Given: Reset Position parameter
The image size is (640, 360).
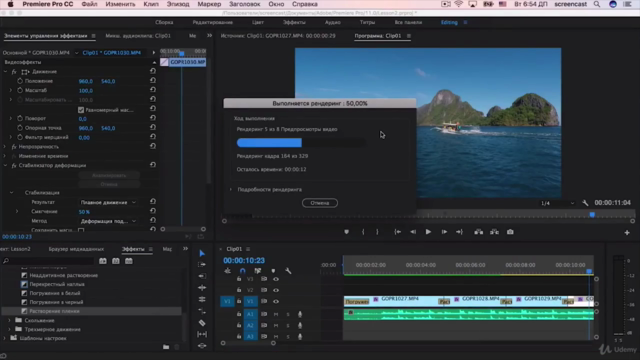Looking at the screenshot, I should click(153, 81).
